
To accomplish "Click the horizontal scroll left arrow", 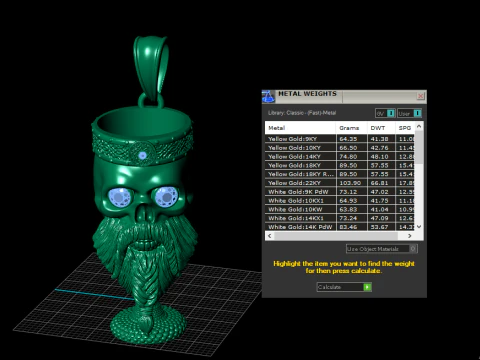I will tap(269, 236).
